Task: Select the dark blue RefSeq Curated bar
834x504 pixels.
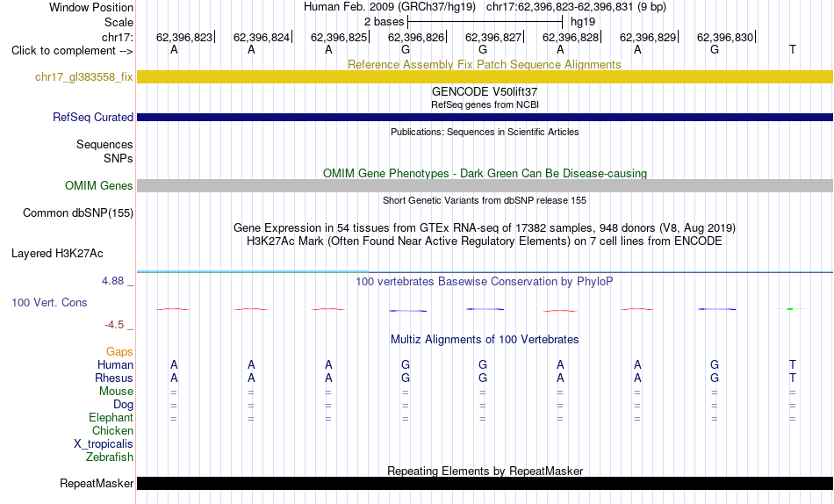Action: [485, 117]
